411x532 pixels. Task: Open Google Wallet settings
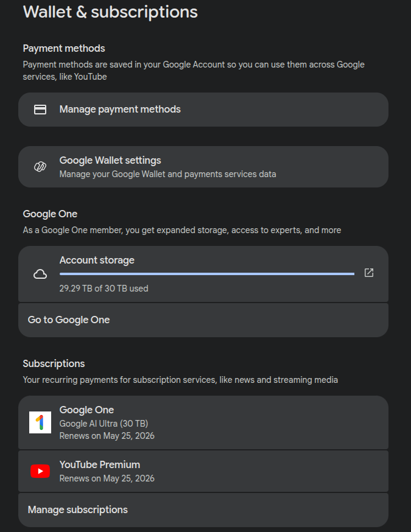pyautogui.click(x=203, y=167)
